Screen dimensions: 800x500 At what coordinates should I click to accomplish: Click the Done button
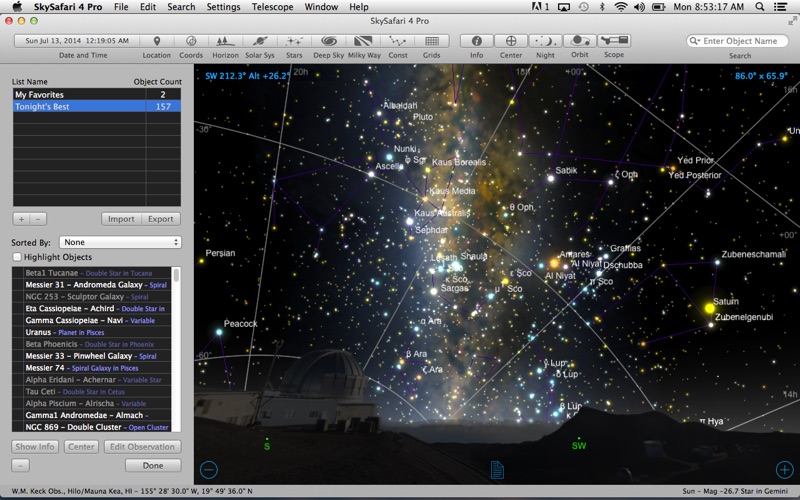coord(153,465)
